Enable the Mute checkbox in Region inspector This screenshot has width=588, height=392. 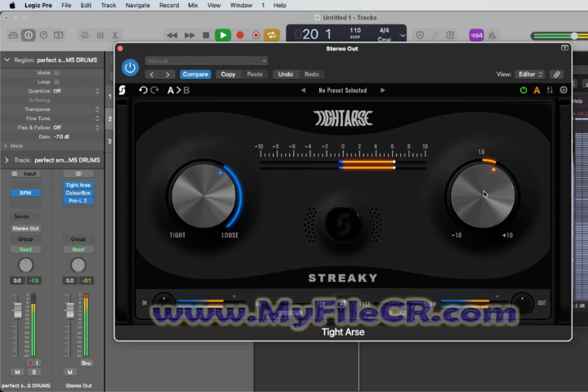pos(56,73)
